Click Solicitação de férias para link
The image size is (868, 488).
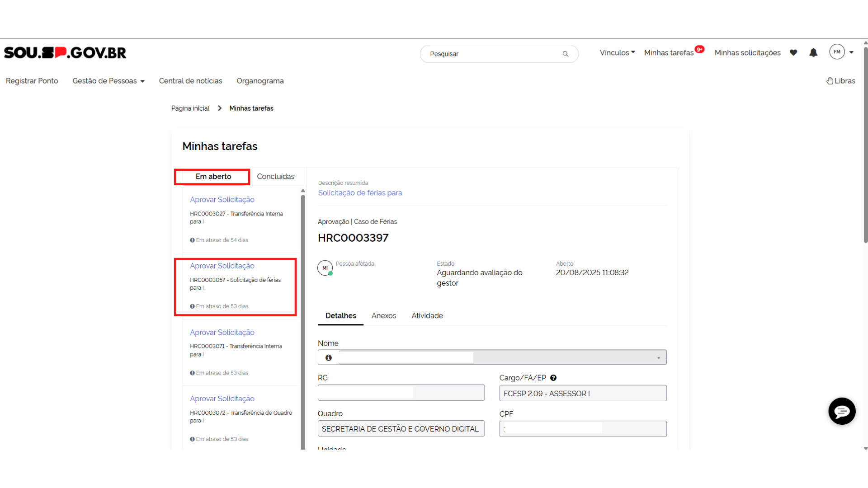click(360, 193)
